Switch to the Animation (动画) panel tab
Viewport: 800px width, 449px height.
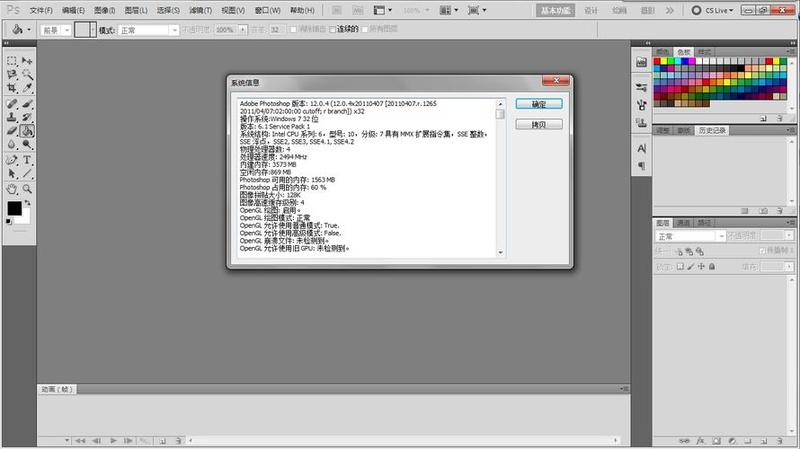click(x=57, y=389)
